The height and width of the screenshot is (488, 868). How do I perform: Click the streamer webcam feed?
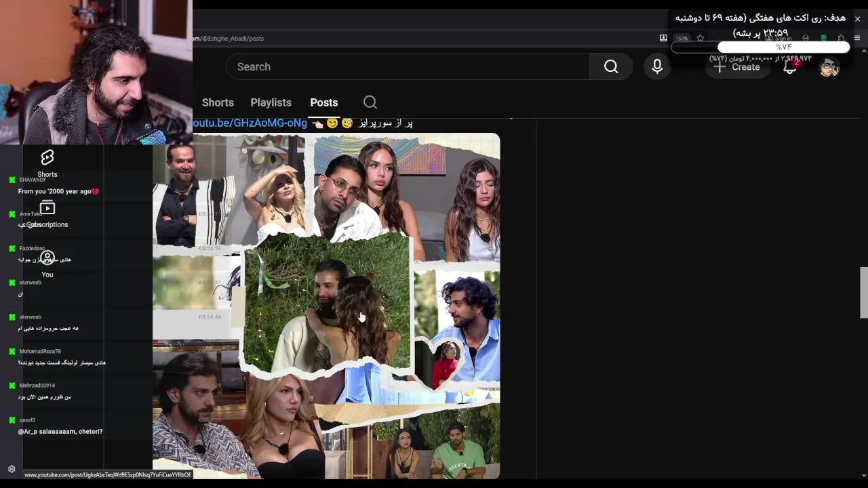96,72
